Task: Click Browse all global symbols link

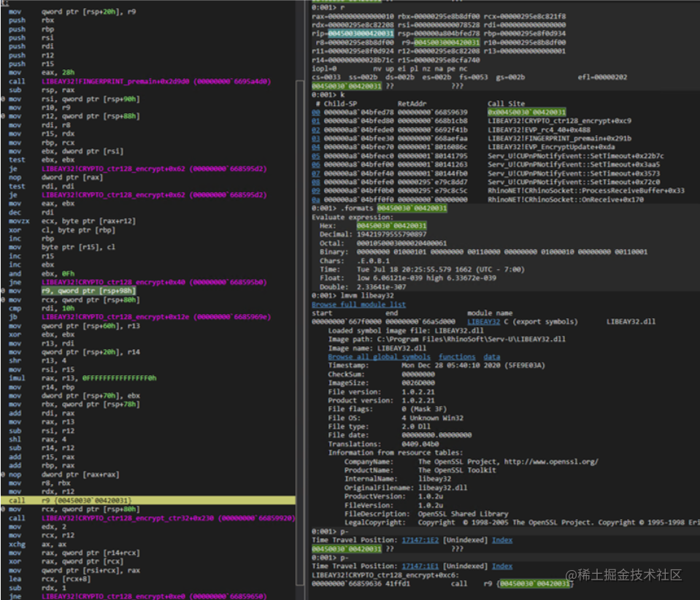Action: (x=379, y=357)
